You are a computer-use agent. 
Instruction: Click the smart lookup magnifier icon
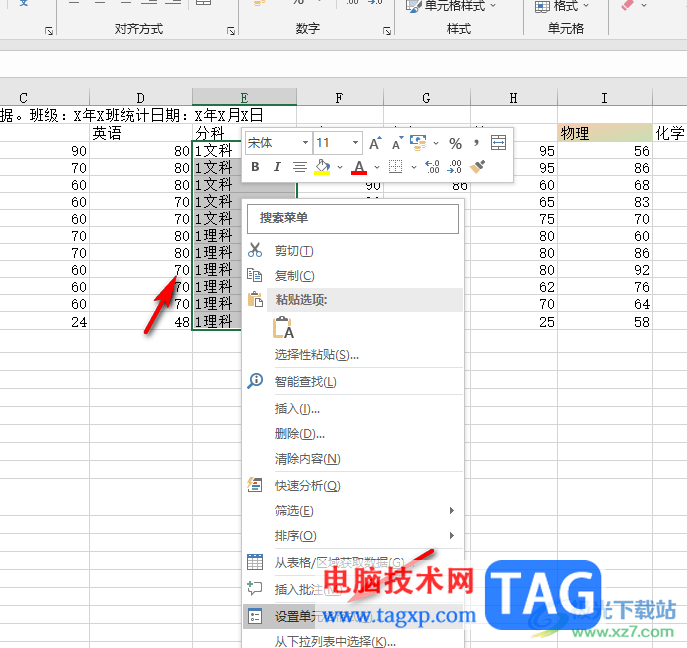point(255,381)
